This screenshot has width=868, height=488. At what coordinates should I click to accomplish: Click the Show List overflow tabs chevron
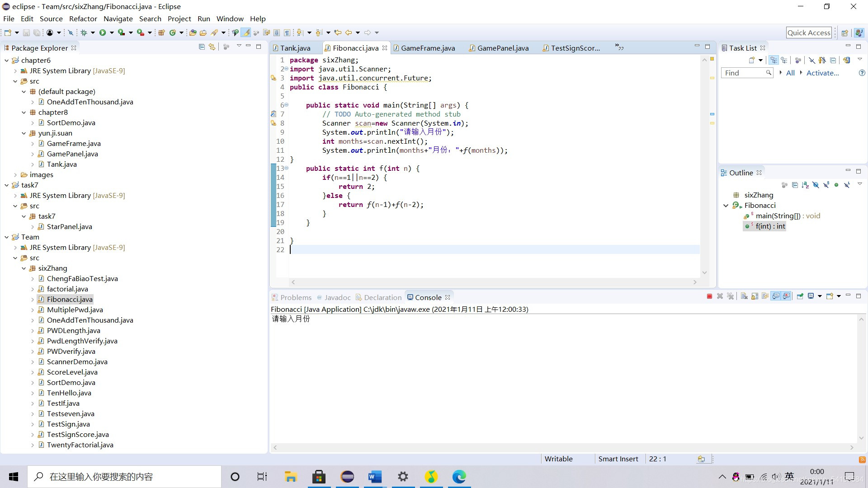pyautogui.click(x=619, y=47)
